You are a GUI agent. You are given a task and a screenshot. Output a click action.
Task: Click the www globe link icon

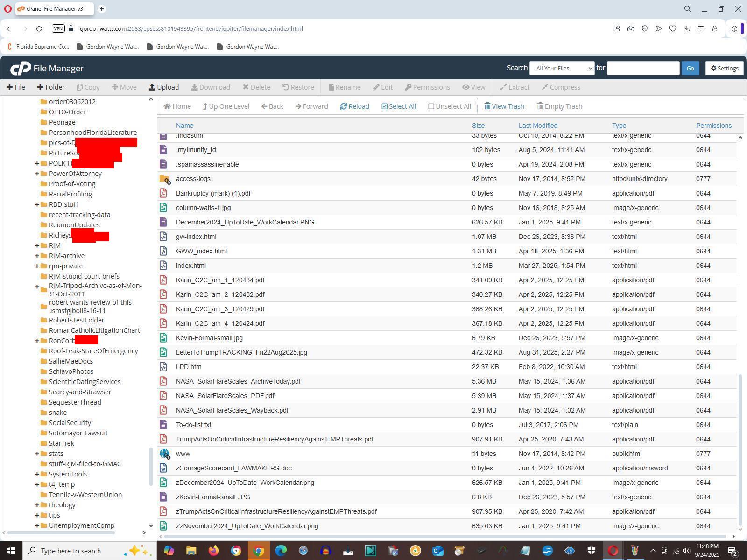[164, 454]
